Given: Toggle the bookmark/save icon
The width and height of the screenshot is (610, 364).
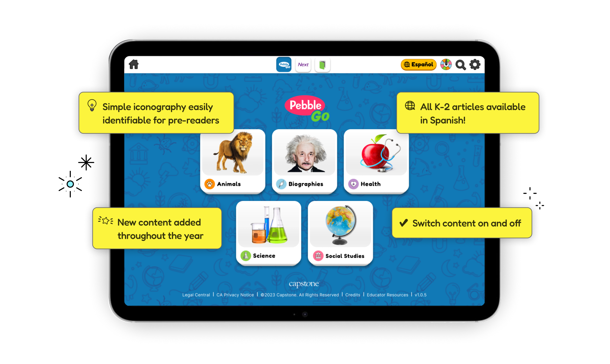Looking at the screenshot, I should pyautogui.click(x=322, y=65).
